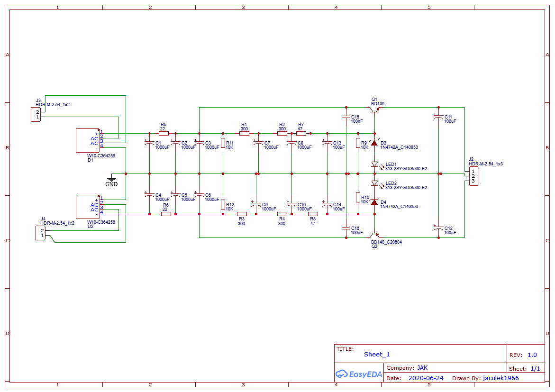Click the D1 bridge rectifier block
This screenshot has height=392, width=555.
[x=88, y=140]
